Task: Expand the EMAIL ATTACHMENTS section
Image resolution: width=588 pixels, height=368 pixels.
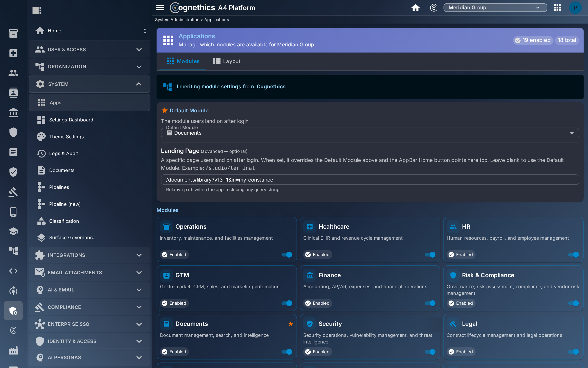Action: [89, 273]
